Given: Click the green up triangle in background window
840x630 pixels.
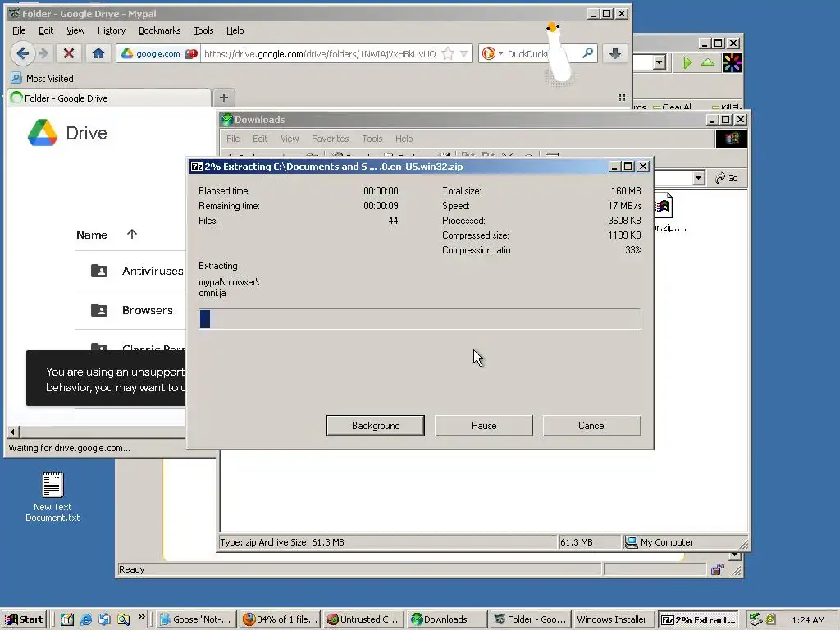Looking at the screenshot, I should point(708,62).
